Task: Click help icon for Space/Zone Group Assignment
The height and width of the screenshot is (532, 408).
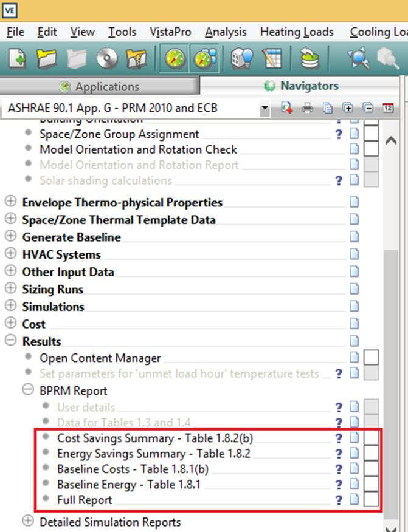Action: point(339,134)
